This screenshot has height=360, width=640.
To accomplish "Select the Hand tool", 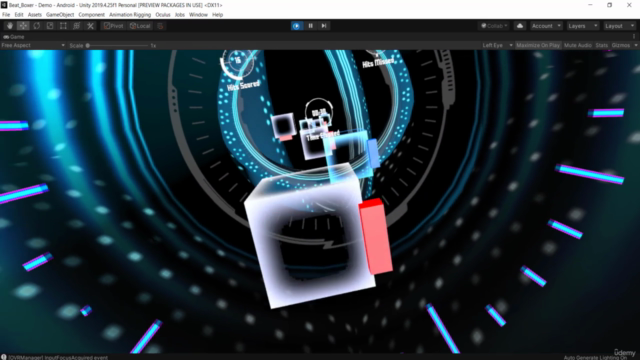I will tap(10, 26).
